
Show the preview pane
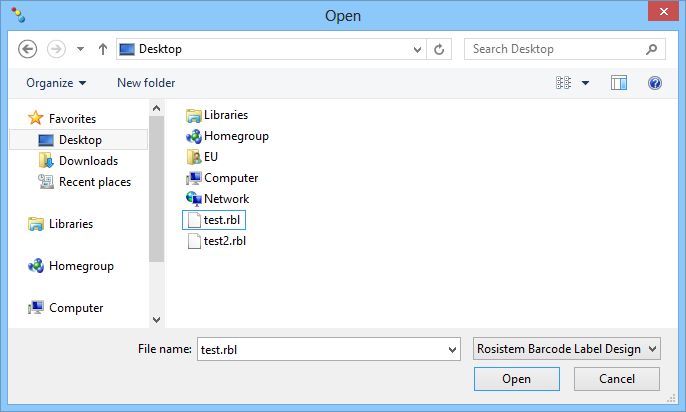[619, 83]
